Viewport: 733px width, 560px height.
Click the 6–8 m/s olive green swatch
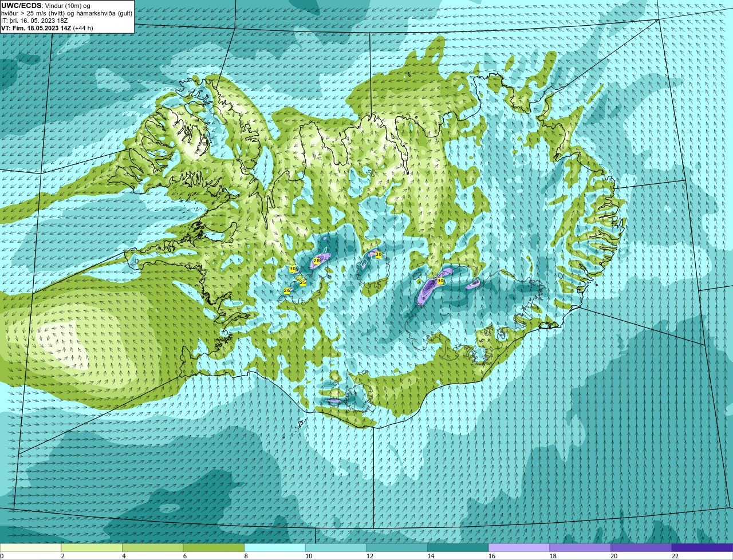(214, 548)
